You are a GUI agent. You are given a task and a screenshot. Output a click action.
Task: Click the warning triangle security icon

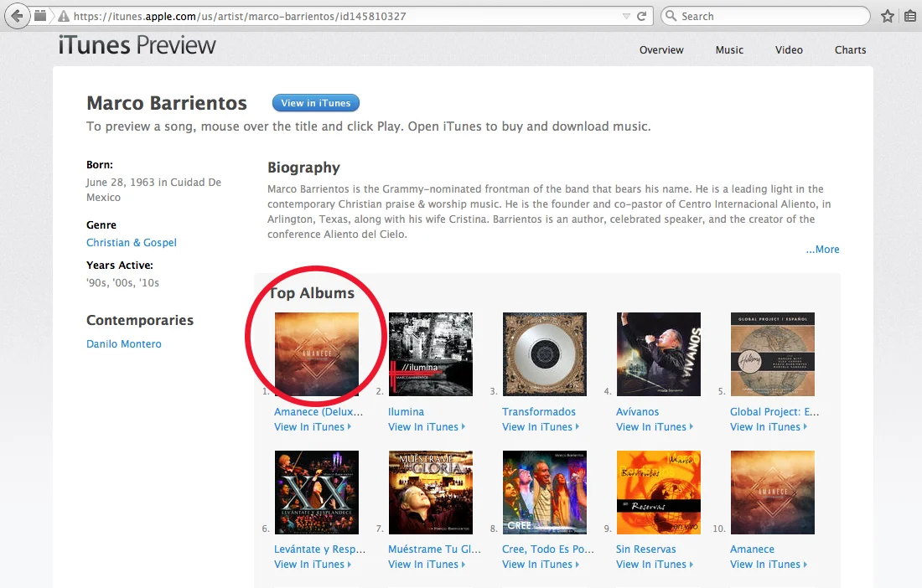tap(64, 17)
